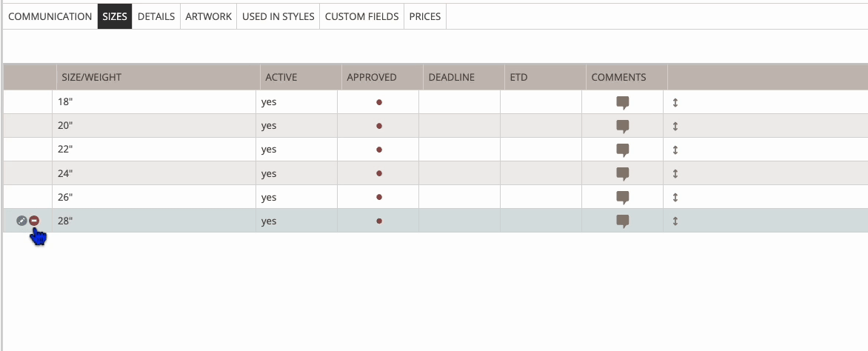Toggle the approved dot for size 20"
Image resolution: width=868 pixels, height=351 pixels.
click(379, 126)
